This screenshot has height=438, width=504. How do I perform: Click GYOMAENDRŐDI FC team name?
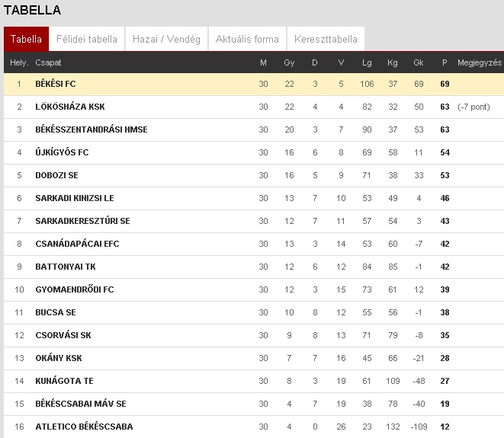pos(75,289)
